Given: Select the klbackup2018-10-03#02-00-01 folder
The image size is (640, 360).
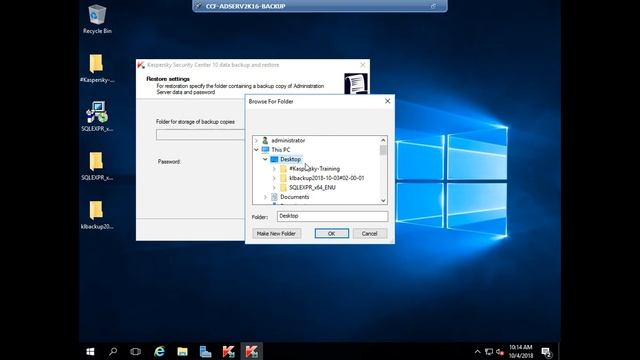Looking at the screenshot, I should 327,178.
